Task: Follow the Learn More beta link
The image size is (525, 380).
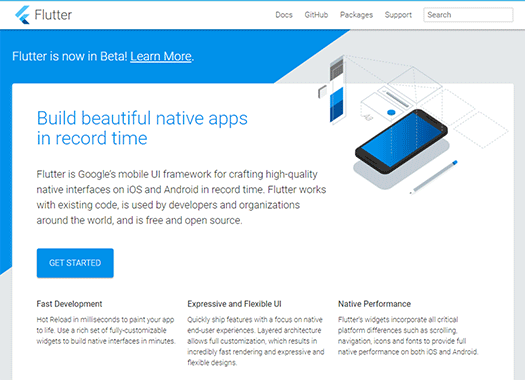Action: pos(161,56)
